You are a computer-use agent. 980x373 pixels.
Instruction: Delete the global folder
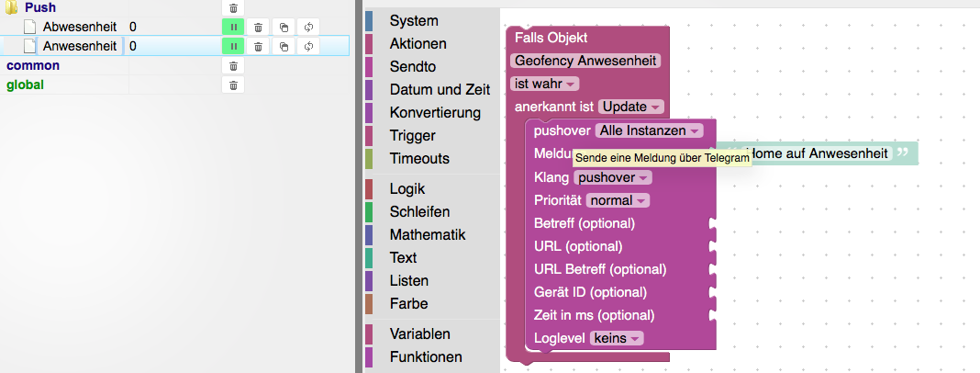[233, 85]
